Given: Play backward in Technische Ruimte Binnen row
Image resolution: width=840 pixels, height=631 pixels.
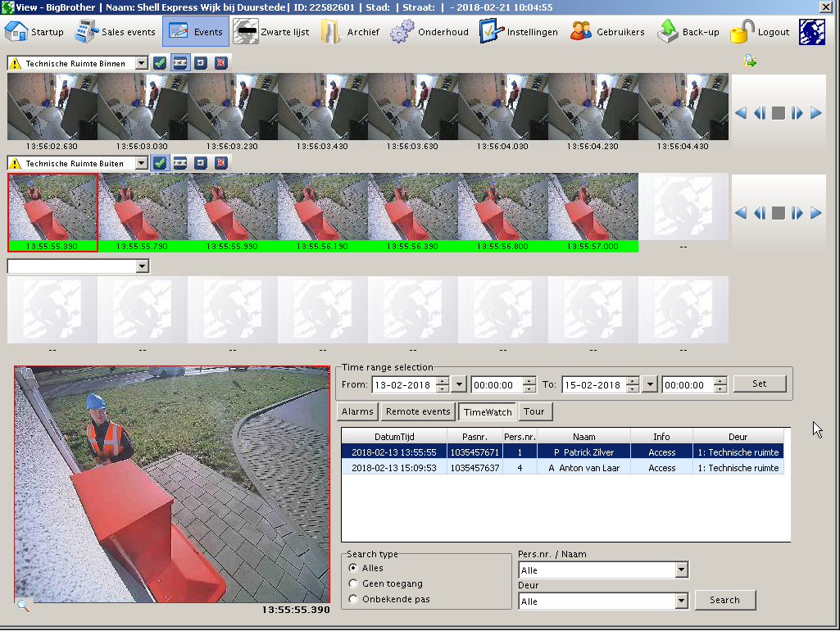Looking at the screenshot, I should pos(741,113).
